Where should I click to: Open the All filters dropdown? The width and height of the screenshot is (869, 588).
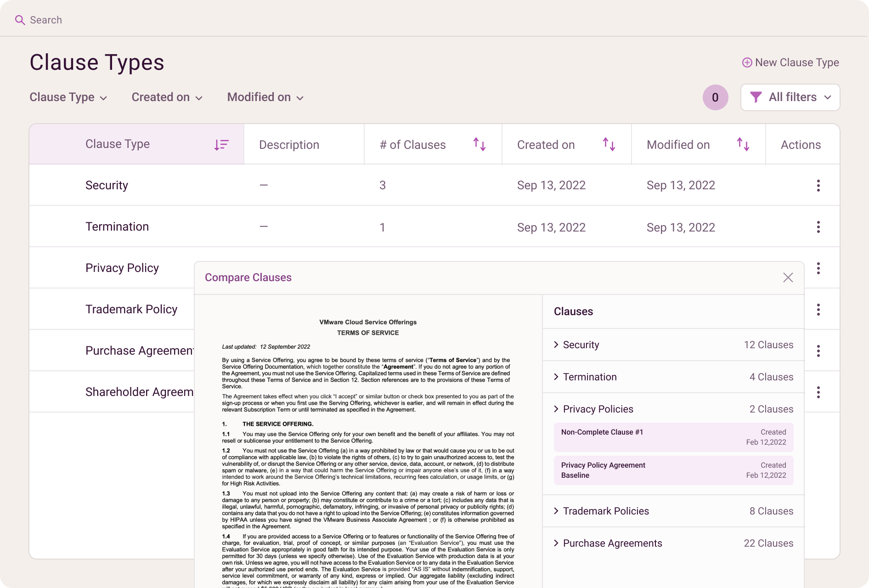(790, 97)
